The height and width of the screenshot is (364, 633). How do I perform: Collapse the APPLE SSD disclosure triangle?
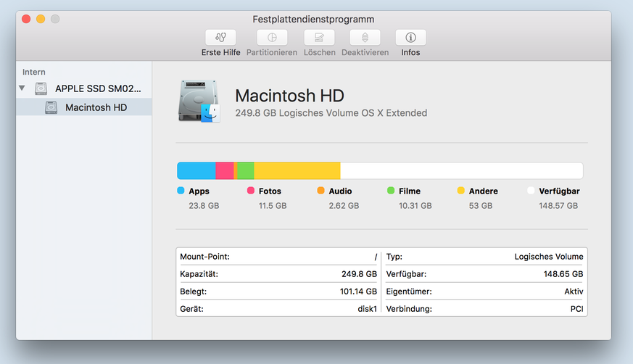[22, 88]
